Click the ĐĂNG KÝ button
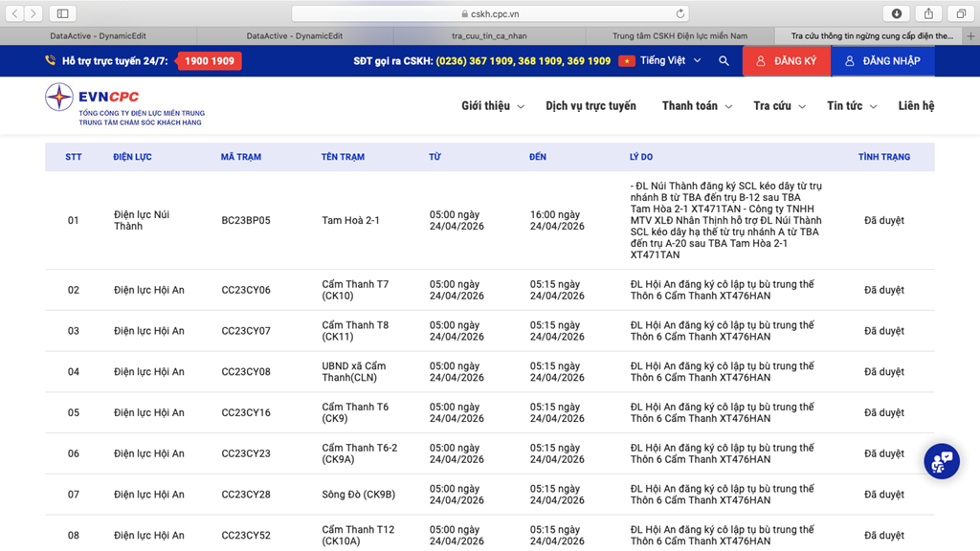Viewport: 980px width, 551px height. point(786,61)
